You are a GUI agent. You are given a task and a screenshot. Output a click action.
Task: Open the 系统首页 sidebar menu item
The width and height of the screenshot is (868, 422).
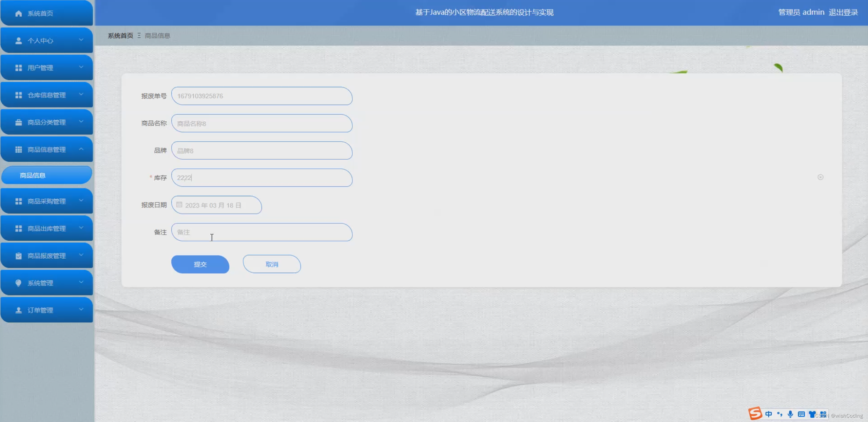(x=47, y=13)
